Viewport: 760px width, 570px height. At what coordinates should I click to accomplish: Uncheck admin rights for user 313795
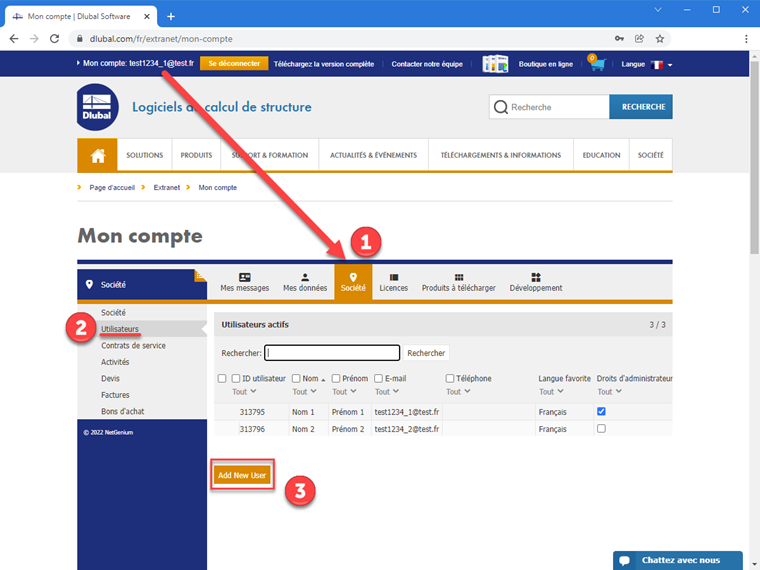pos(601,412)
